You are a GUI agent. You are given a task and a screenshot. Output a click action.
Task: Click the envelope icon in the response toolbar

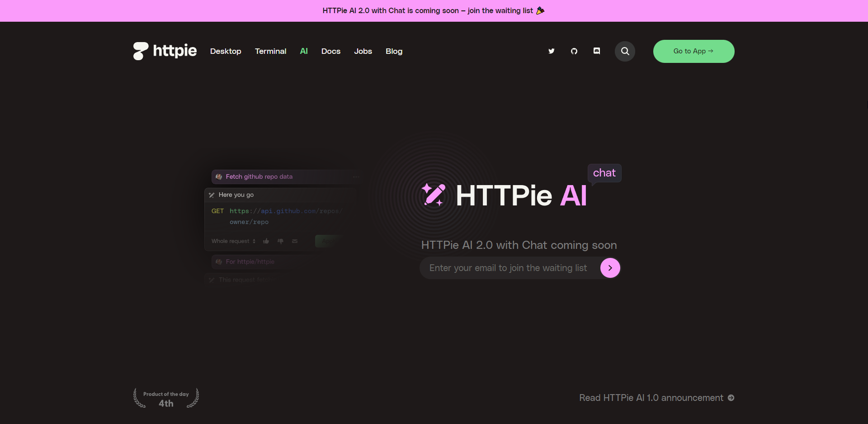click(295, 241)
